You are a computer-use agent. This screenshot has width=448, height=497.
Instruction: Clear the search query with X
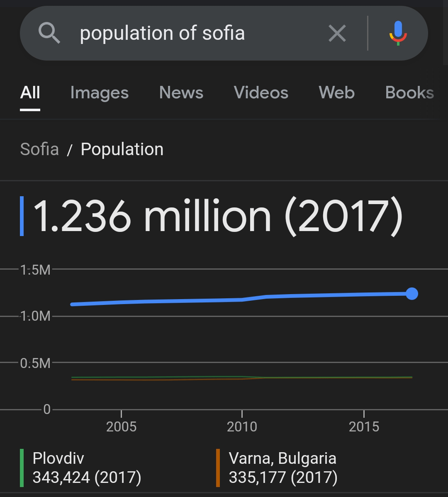(x=337, y=33)
